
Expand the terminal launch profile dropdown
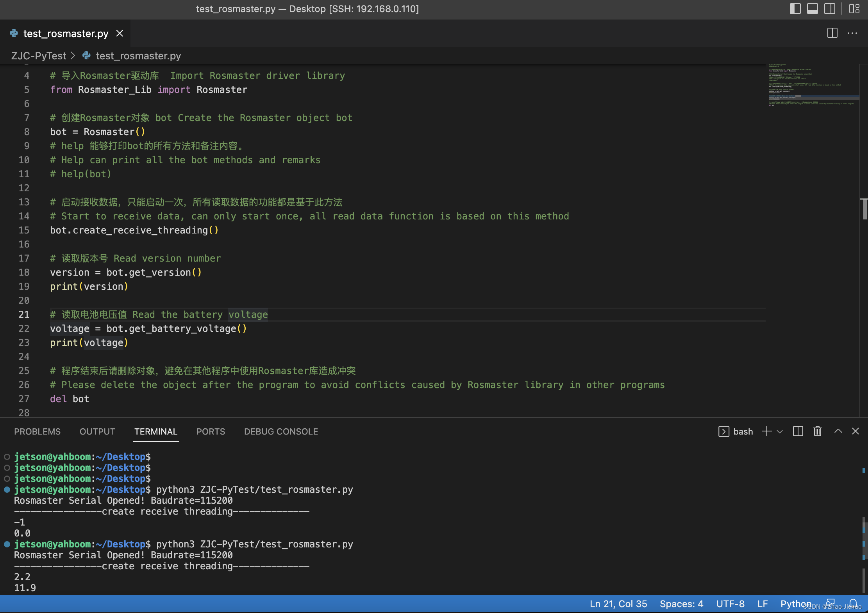coord(780,431)
